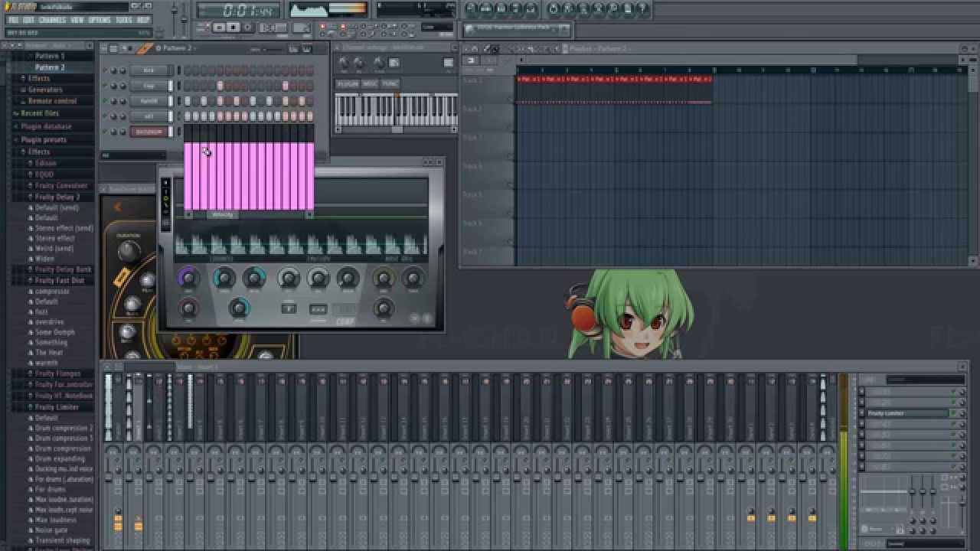The height and width of the screenshot is (551, 980).
Task: Collapse the Fruity Limiter folder
Action: tap(57, 407)
